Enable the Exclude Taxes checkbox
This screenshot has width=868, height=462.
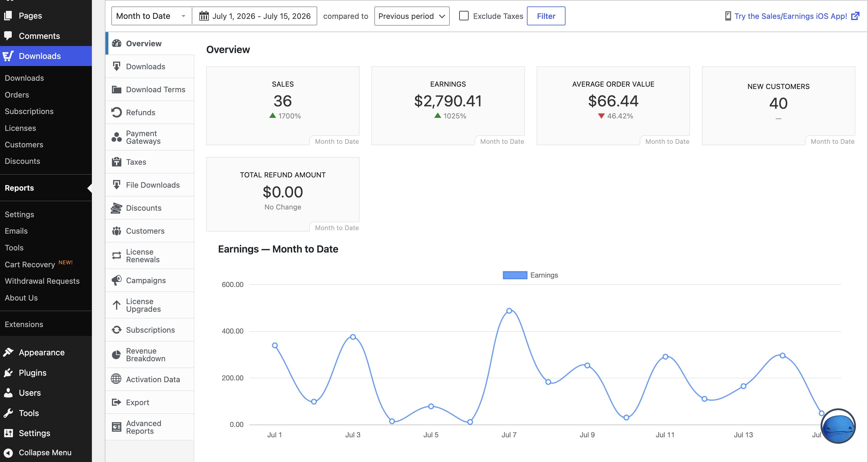[464, 16]
